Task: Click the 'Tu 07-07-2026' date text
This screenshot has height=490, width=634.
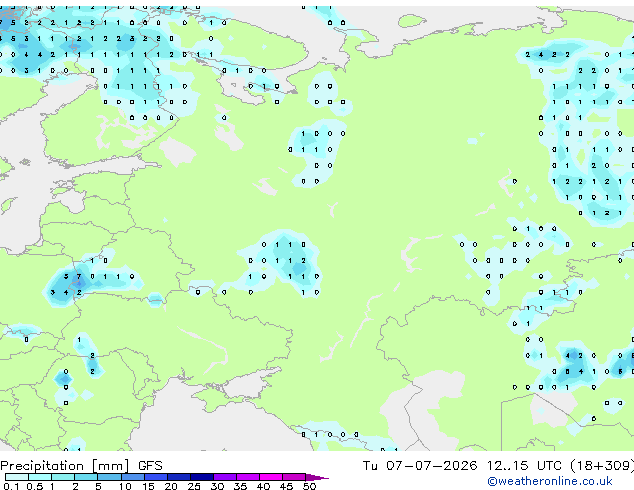Action: pos(419,466)
